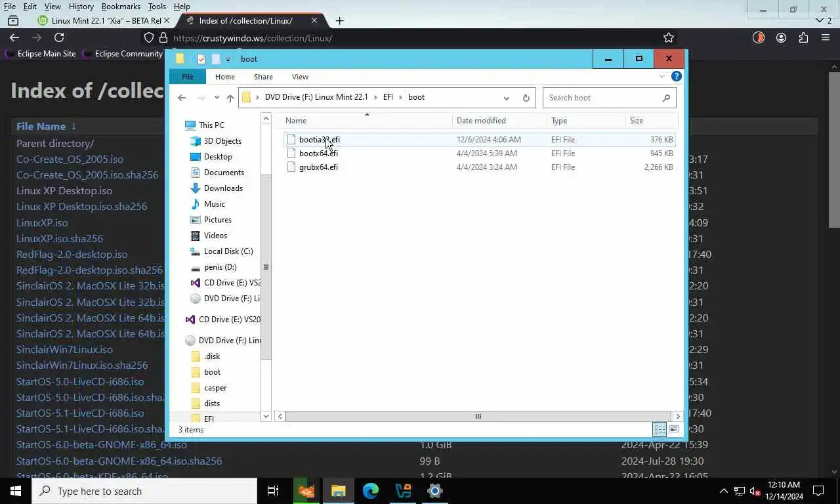
Task: Switch to the Share ribbon tab
Action: [263, 77]
